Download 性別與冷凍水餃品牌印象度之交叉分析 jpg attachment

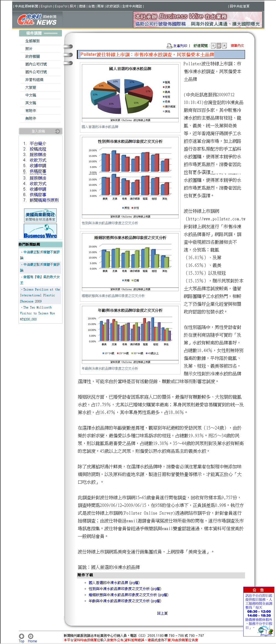tap(125, 589)
